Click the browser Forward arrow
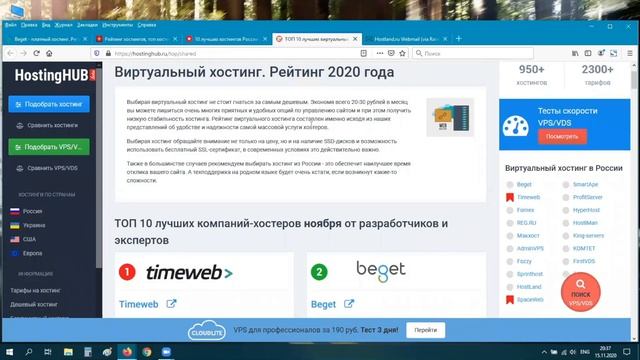Viewport: 640px width, 360px height. tap(23, 53)
